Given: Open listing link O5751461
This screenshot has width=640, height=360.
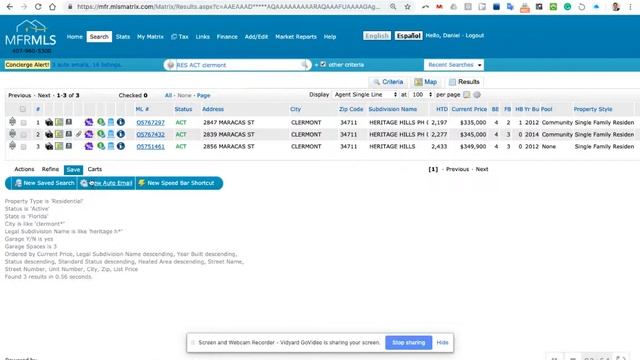Looking at the screenshot, I should tap(151, 147).
